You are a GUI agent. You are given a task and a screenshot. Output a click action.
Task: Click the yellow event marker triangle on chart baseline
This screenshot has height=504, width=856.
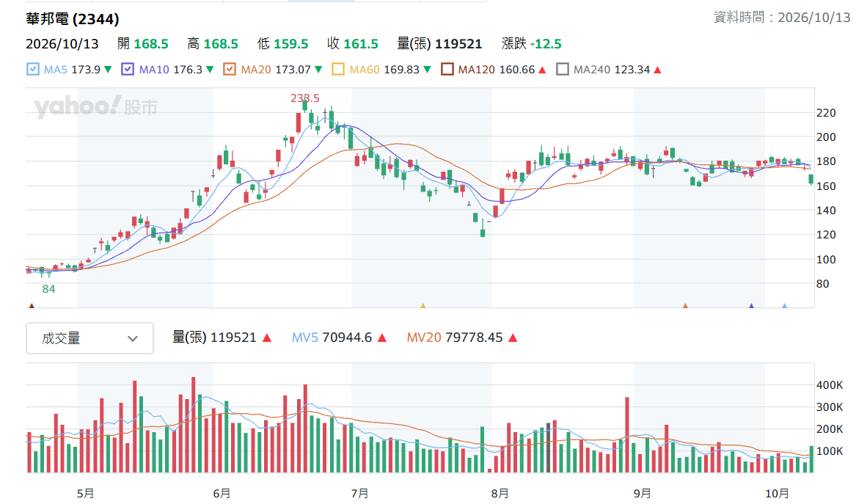click(x=423, y=306)
